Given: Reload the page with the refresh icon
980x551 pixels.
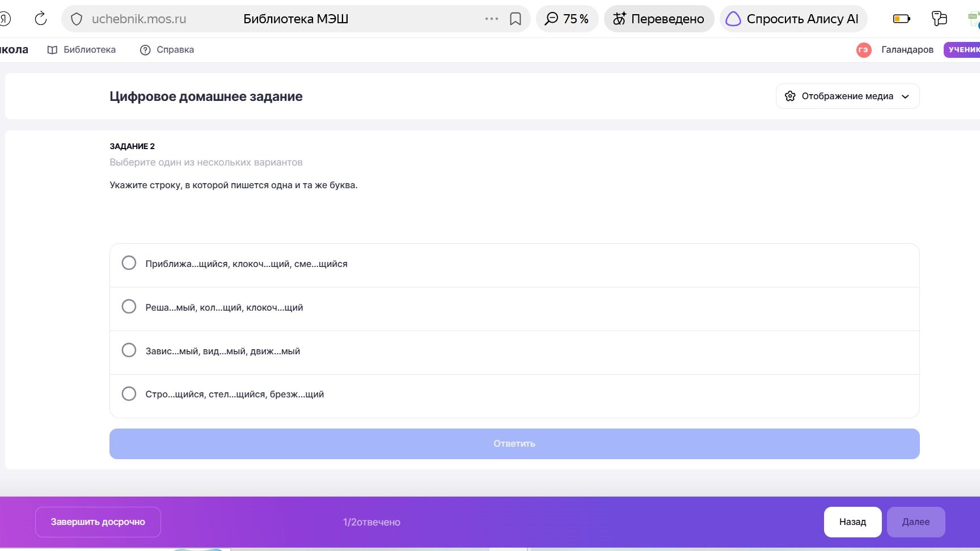Looking at the screenshot, I should click(x=41, y=19).
